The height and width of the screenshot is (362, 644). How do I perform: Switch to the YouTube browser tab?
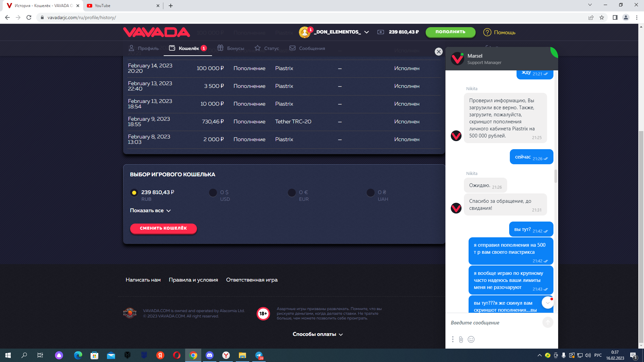(x=123, y=6)
